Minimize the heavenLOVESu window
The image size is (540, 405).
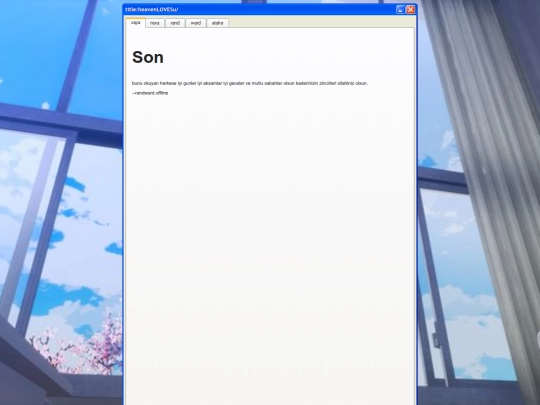click(x=400, y=10)
